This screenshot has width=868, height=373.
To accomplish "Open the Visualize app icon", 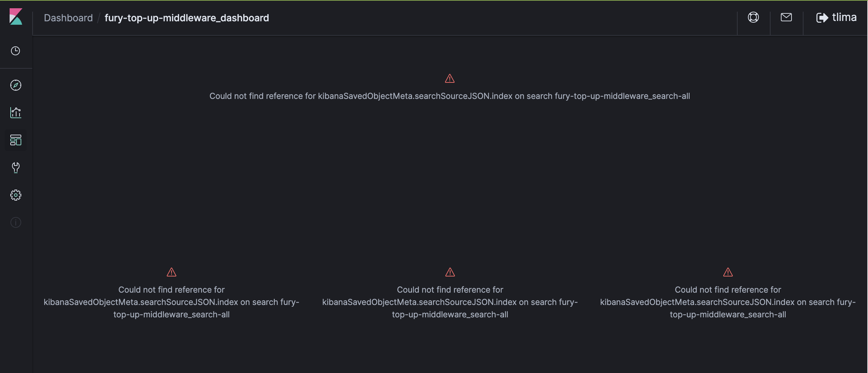I will [16, 113].
